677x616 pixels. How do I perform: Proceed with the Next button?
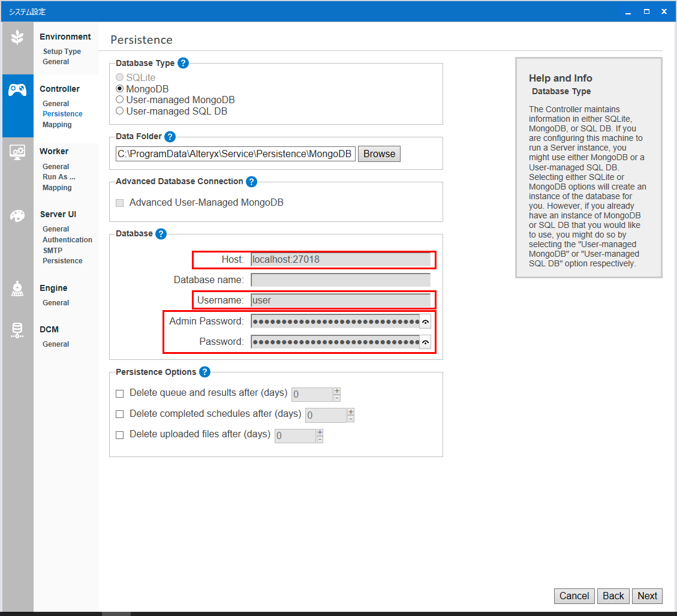coord(647,596)
